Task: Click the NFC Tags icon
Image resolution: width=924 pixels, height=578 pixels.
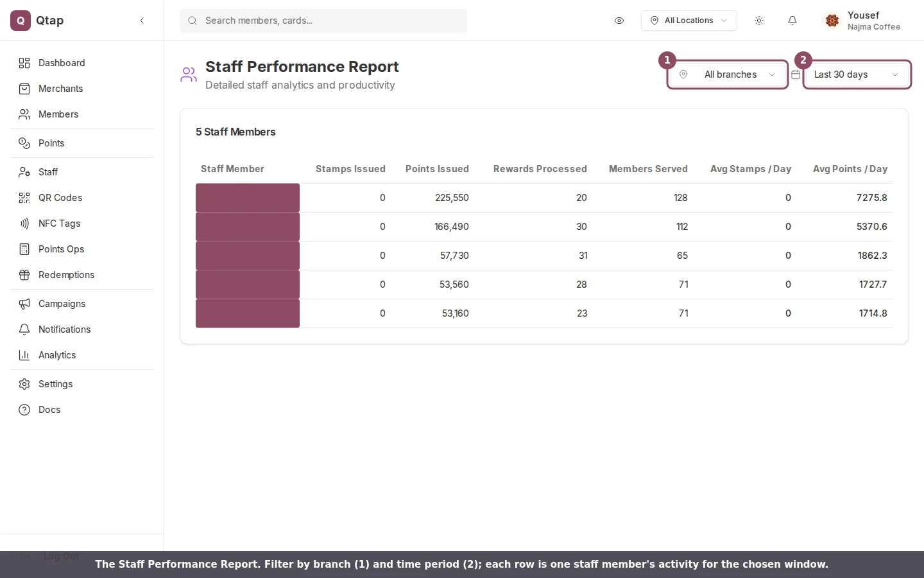Action: point(24,223)
